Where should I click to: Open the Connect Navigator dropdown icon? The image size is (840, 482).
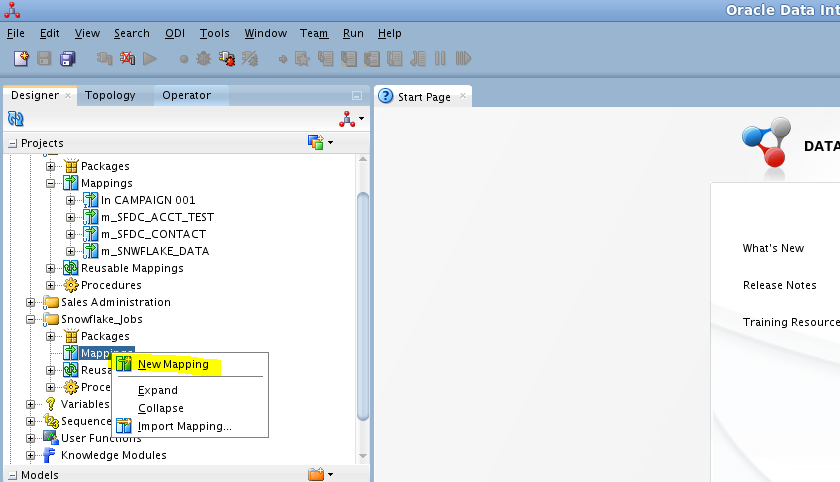351,119
